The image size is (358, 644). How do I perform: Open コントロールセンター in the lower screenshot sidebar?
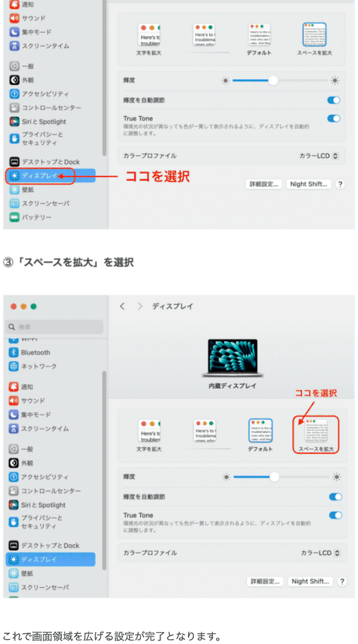(x=51, y=491)
